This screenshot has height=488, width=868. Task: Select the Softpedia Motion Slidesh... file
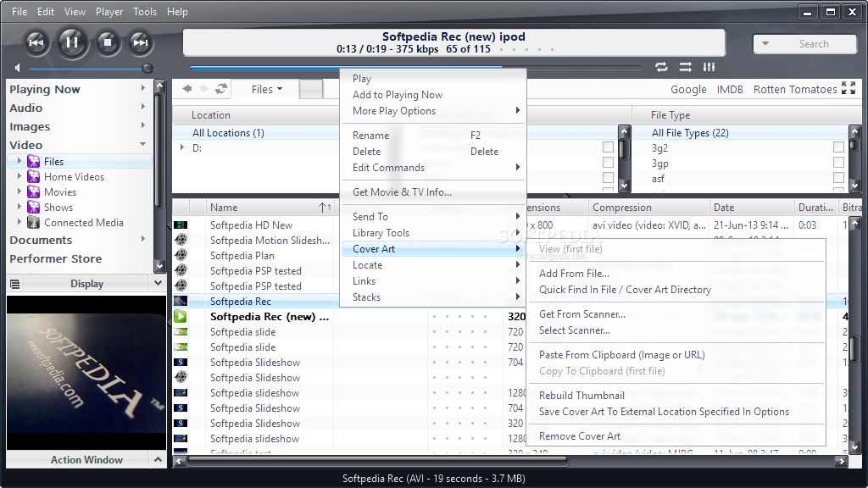point(270,240)
